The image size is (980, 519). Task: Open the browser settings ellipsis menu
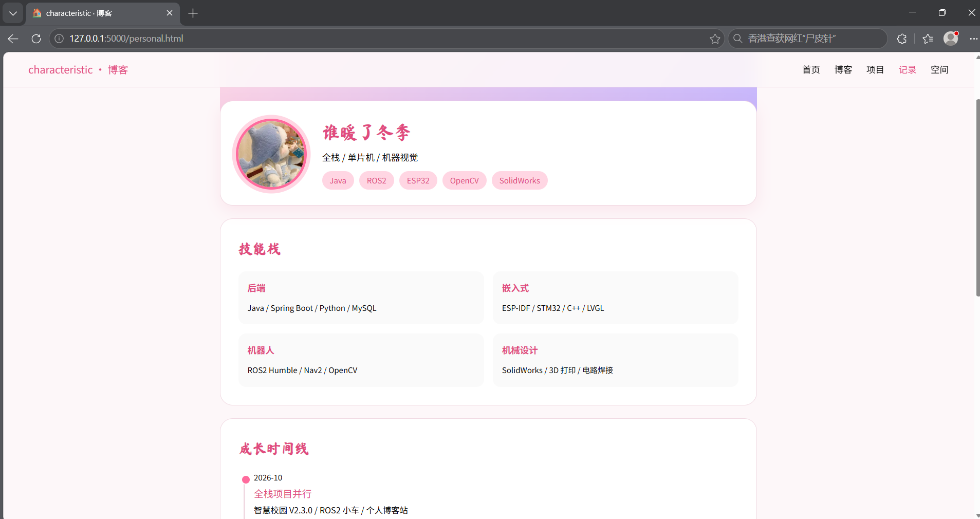tap(973, 39)
